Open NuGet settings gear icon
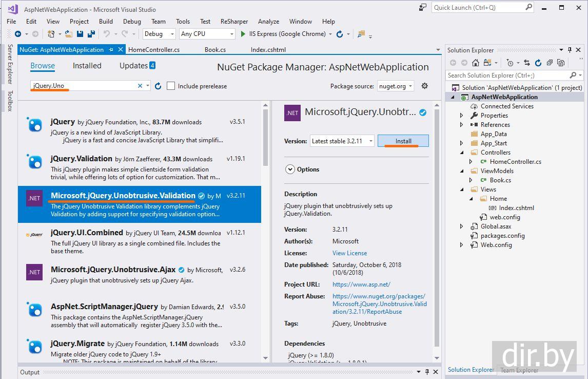This screenshot has width=588, height=379. [x=424, y=86]
